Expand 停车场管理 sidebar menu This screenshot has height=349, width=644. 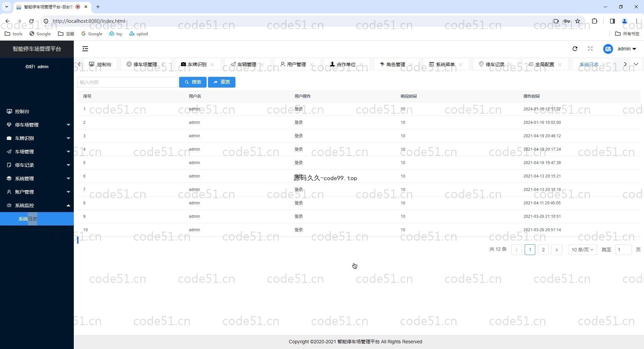click(37, 125)
